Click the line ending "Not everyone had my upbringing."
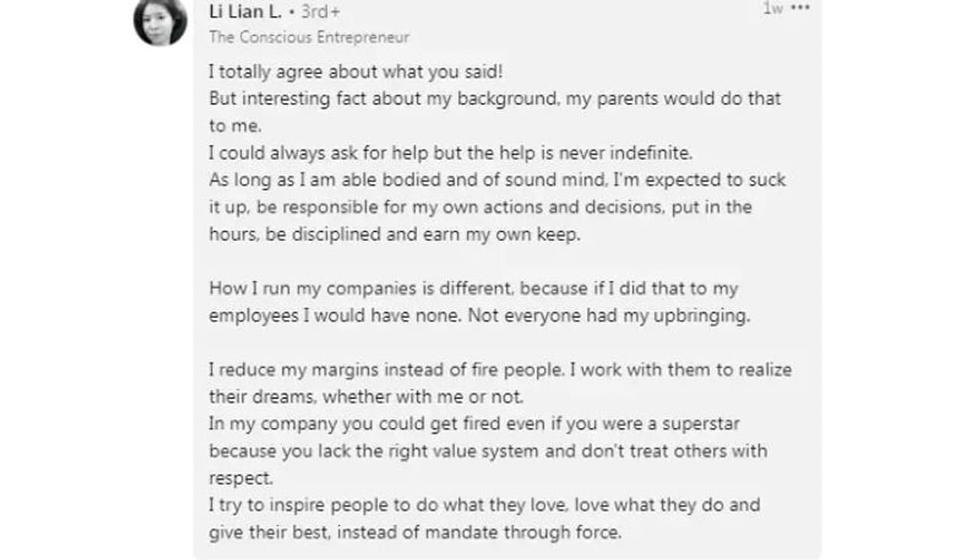Screen dimensions: 980x560 click(479, 316)
